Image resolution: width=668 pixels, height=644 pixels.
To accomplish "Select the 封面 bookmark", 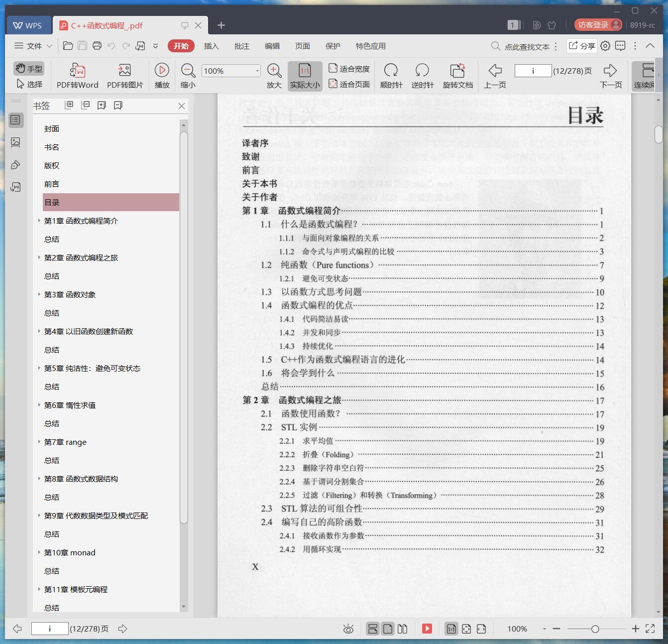I will [52, 129].
